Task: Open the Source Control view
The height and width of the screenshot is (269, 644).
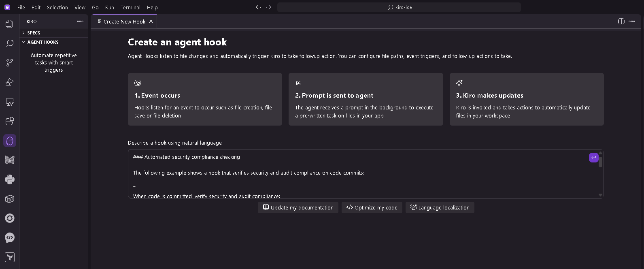Action: pyautogui.click(x=9, y=63)
